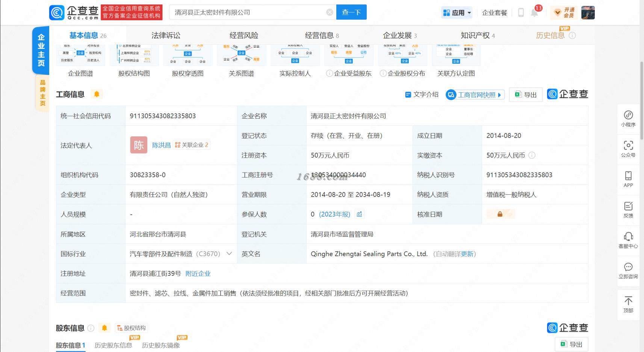Open the 开通会员 VIP button
The image size is (644, 352).
pyautogui.click(x=564, y=12)
